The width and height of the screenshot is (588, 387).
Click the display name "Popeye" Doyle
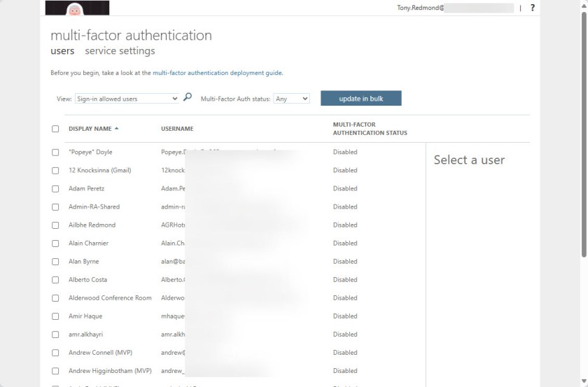pyautogui.click(x=90, y=152)
